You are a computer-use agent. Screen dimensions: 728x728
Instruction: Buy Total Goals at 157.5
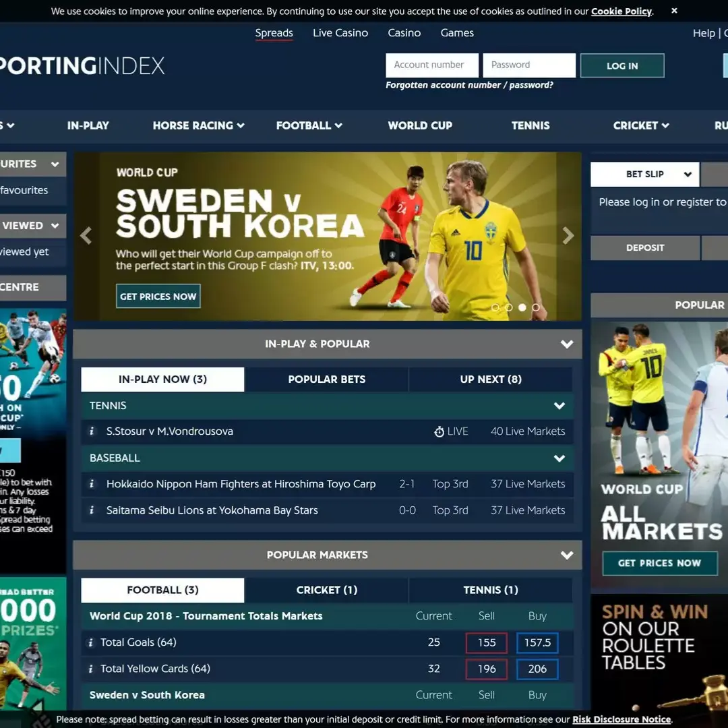pyautogui.click(x=537, y=643)
